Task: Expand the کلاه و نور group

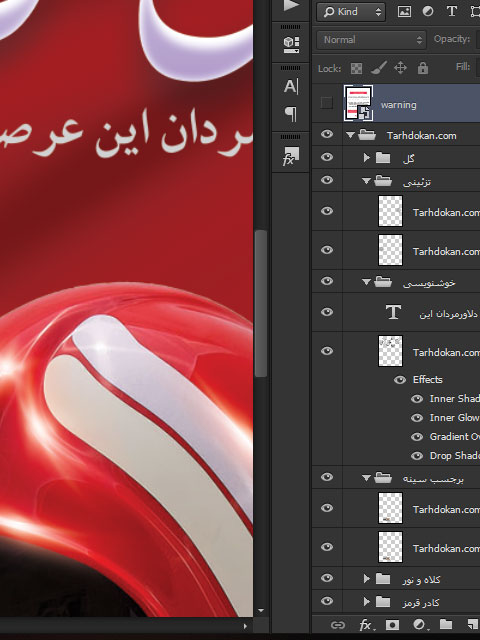Action: pos(366,578)
